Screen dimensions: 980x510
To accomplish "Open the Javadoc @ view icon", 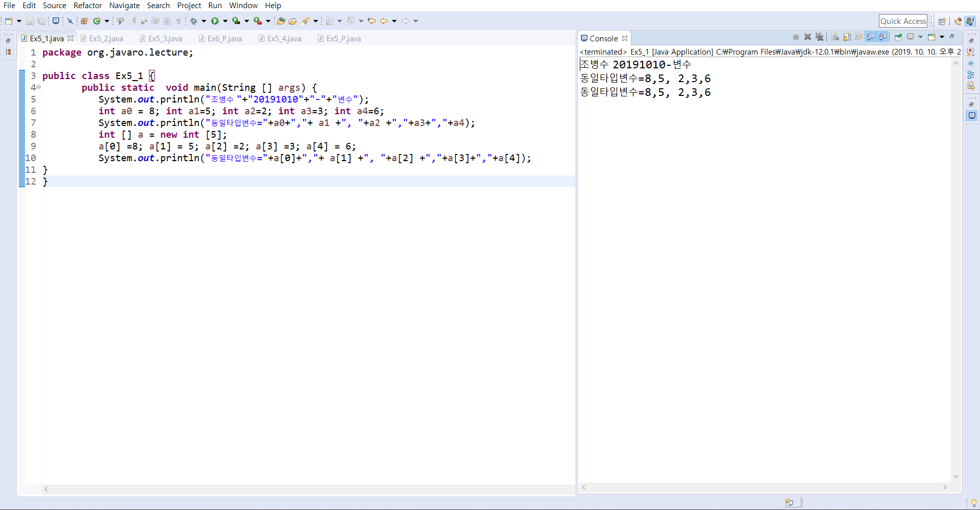I will pyautogui.click(x=971, y=63).
